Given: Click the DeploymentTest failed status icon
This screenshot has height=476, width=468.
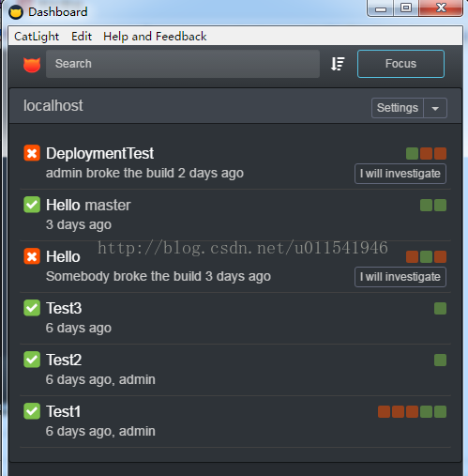Looking at the screenshot, I should 32,153.
